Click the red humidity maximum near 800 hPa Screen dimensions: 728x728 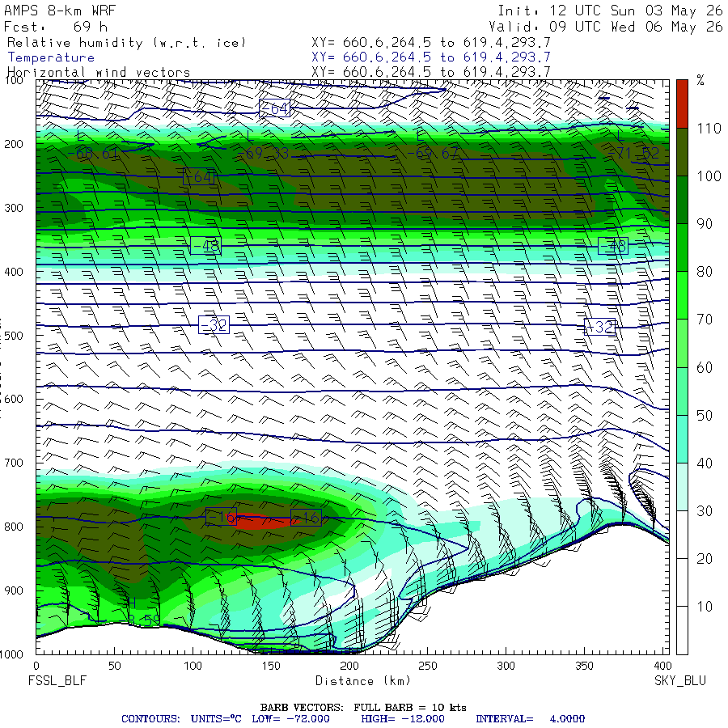[256, 521]
